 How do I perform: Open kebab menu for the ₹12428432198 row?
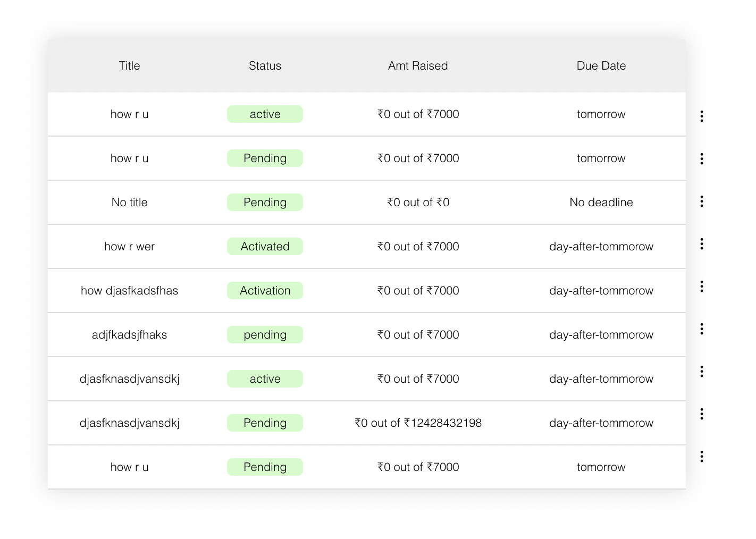702,414
